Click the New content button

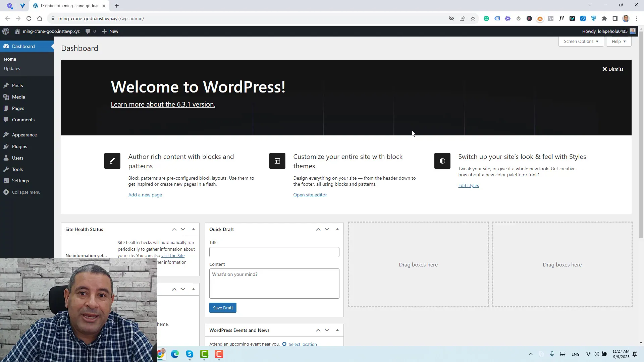(110, 31)
